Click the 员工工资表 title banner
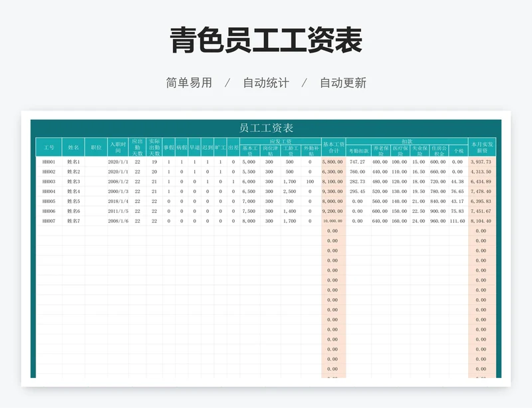The width and height of the screenshot is (532, 408). point(266,128)
